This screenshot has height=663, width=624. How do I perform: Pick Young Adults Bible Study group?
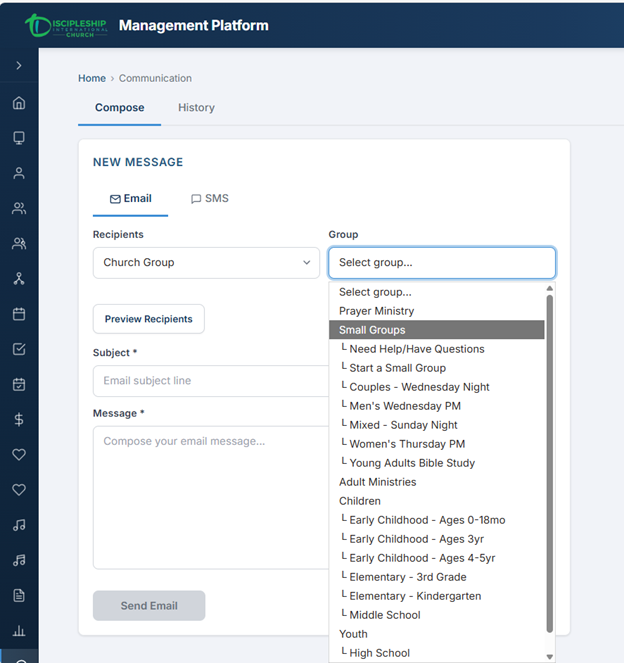click(x=437, y=463)
